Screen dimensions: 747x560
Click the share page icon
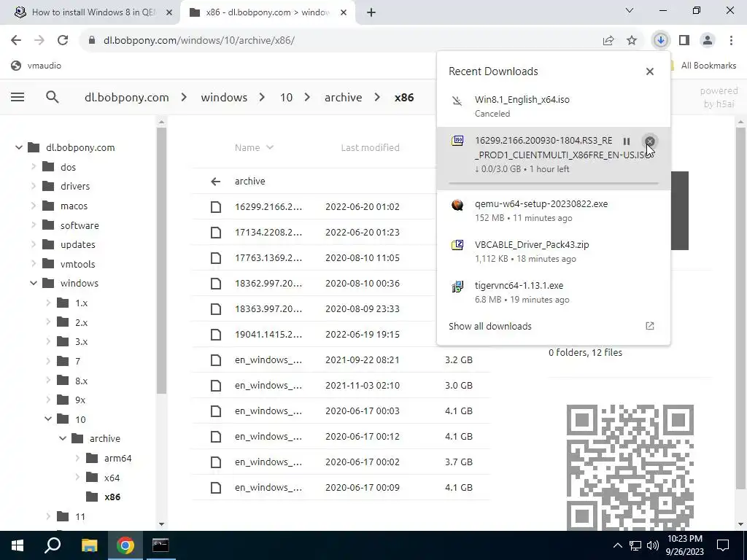coord(608,41)
